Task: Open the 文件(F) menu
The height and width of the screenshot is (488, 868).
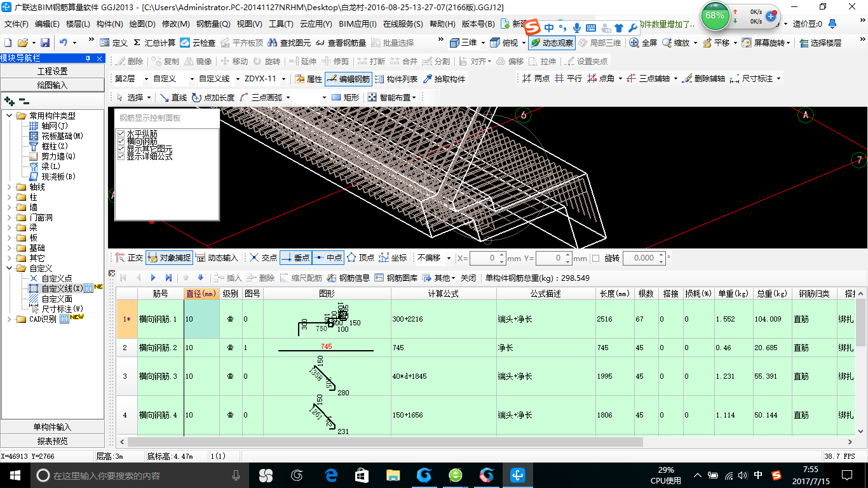Action: pyautogui.click(x=17, y=24)
